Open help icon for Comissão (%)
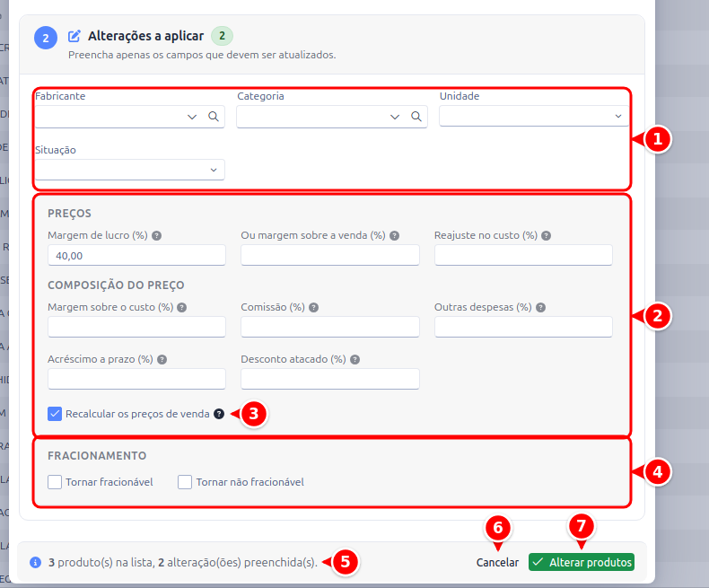This screenshot has width=709, height=588. tap(314, 308)
